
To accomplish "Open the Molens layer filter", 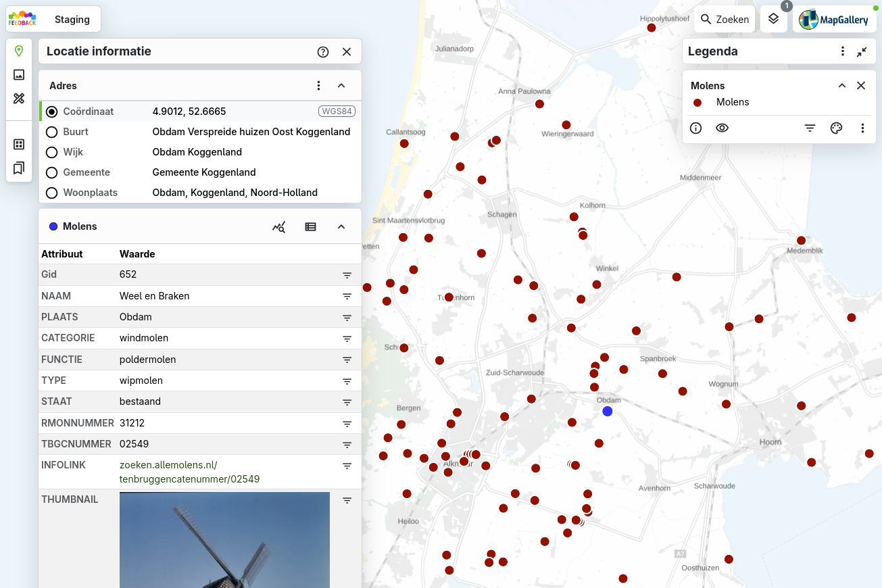I will (x=810, y=128).
